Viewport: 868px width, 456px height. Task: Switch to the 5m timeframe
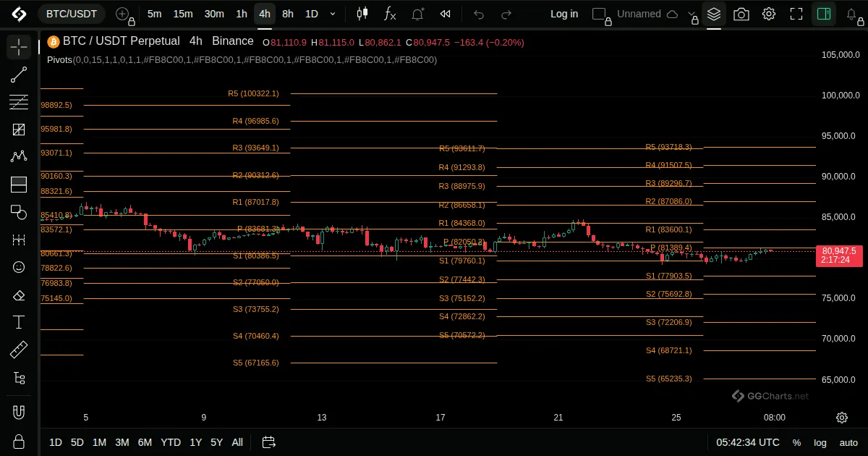pos(154,14)
